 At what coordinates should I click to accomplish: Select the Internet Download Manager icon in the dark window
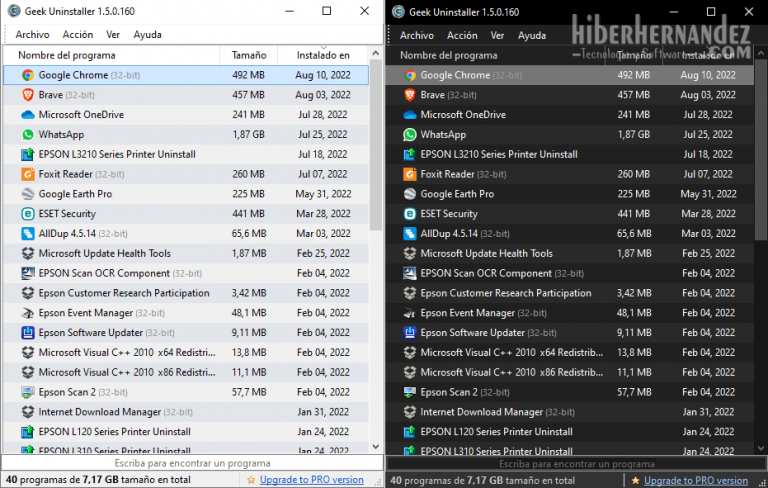[x=410, y=412]
